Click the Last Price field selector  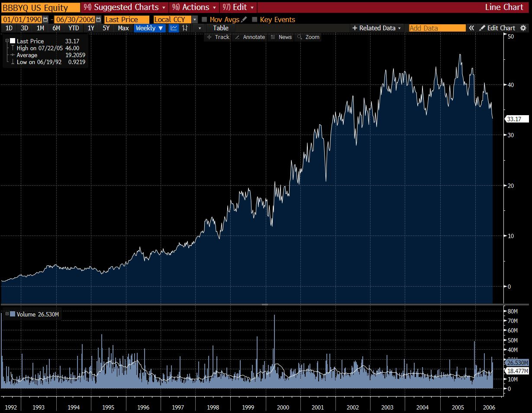[126, 19]
